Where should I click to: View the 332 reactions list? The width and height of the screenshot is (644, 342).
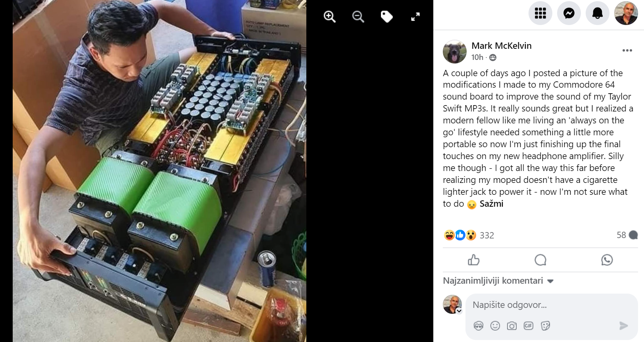tap(487, 235)
